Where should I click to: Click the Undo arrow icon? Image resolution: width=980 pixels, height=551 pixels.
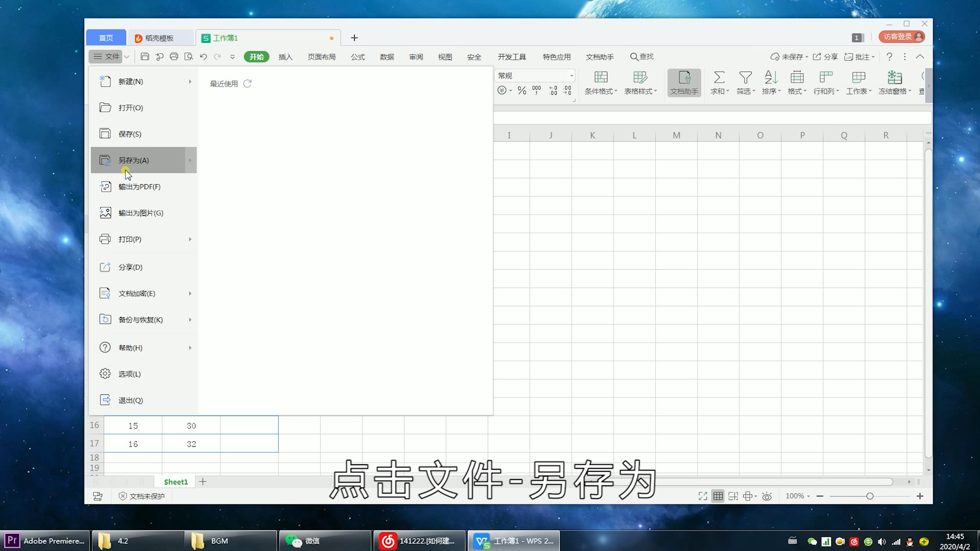(x=203, y=57)
